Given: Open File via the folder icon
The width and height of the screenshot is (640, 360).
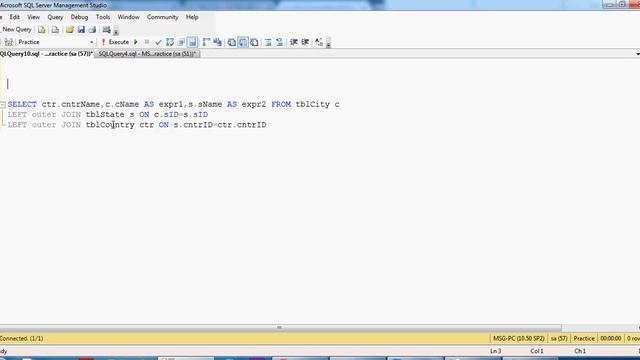Looking at the screenshot, I should 70,30.
